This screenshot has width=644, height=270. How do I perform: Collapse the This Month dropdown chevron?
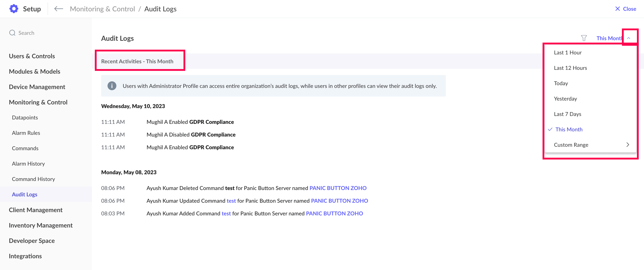(x=629, y=38)
